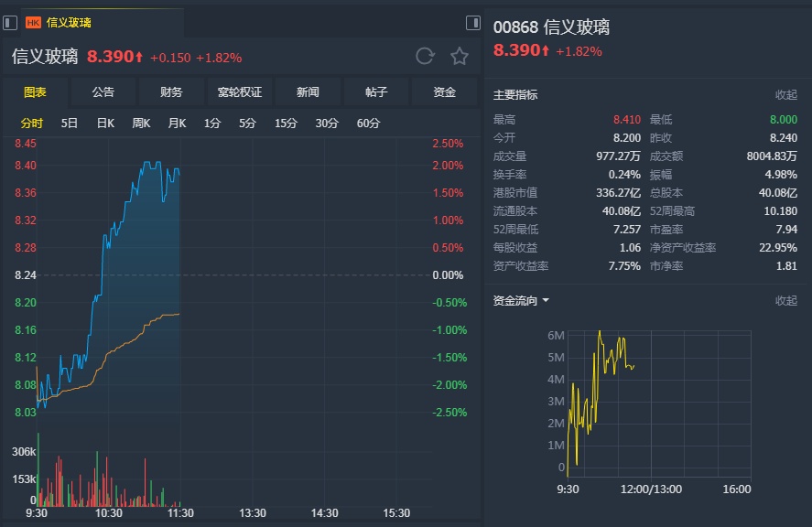The height and width of the screenshot is (527, 812).
Task: Click the 最高 value 8.410
Action: pyautogui.click(x=626, y=120)
